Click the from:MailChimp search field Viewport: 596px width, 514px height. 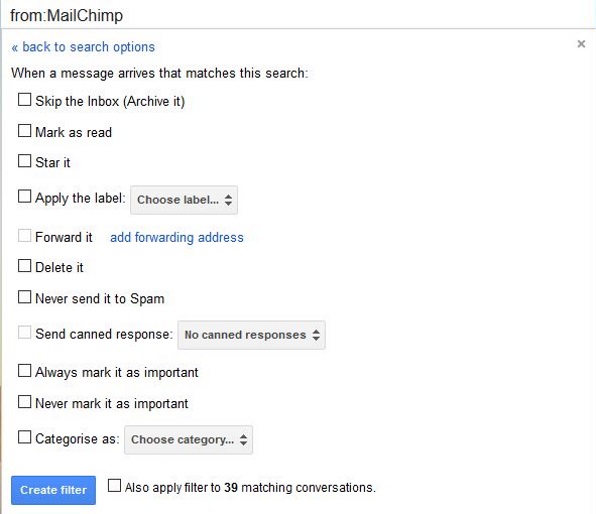[x=298, y=15]
